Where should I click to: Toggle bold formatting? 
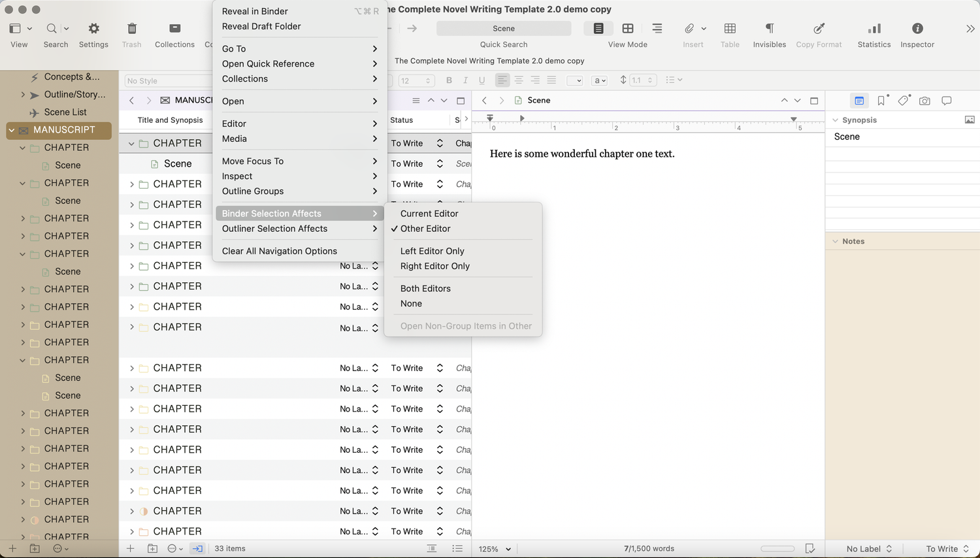tap(449, 80)
